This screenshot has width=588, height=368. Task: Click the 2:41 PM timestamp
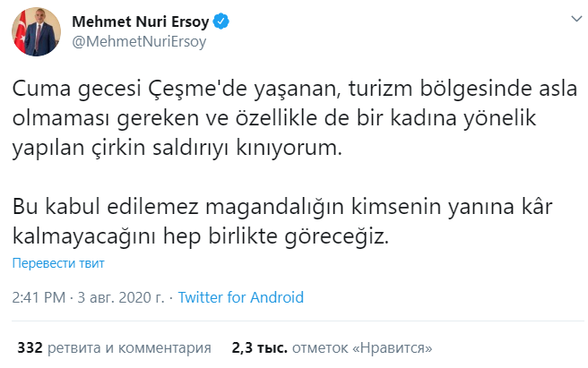(x=40, y=297)
